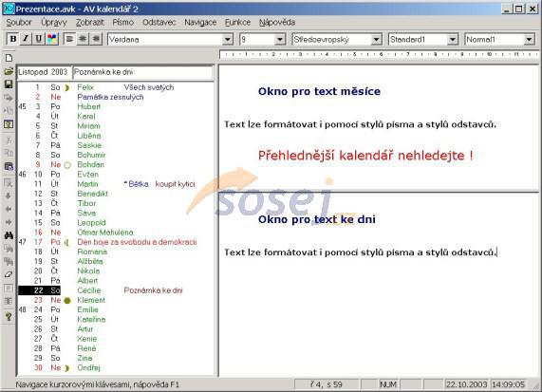Click the horizontal ruler above text pane
The image size is (542, 392).
(x=379, y=54)
